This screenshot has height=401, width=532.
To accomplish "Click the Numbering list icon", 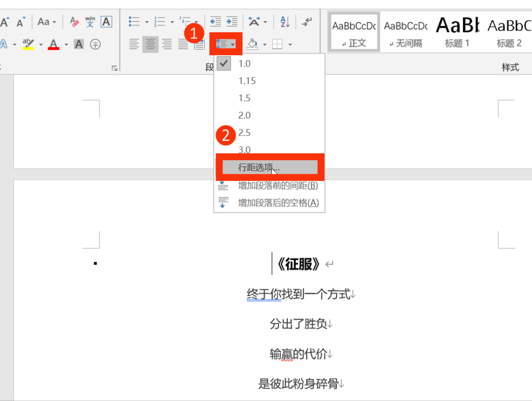I will coord(160,22).
